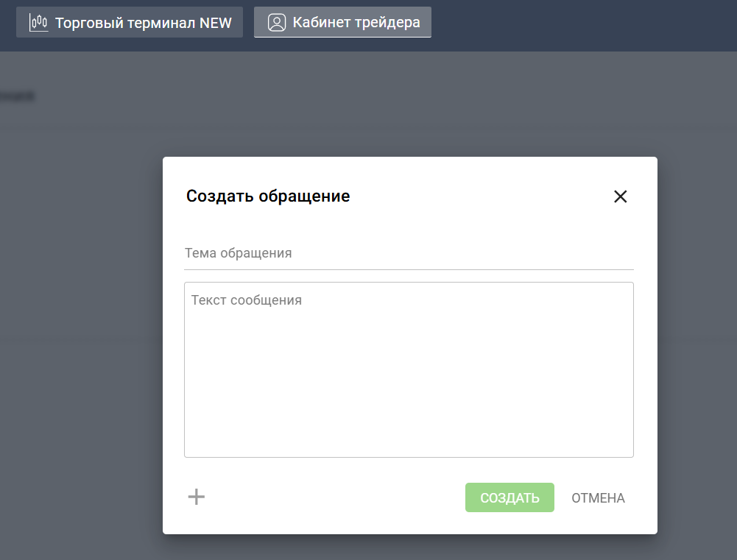Click the underline below Тема обращения
The height and width of the screenshot is (560, 737).
[409, 269]
